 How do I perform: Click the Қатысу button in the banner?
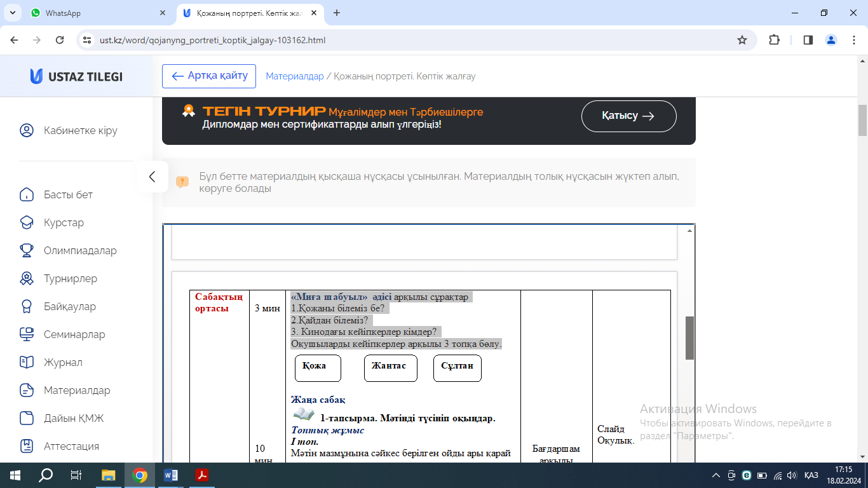tap(629, 116)
